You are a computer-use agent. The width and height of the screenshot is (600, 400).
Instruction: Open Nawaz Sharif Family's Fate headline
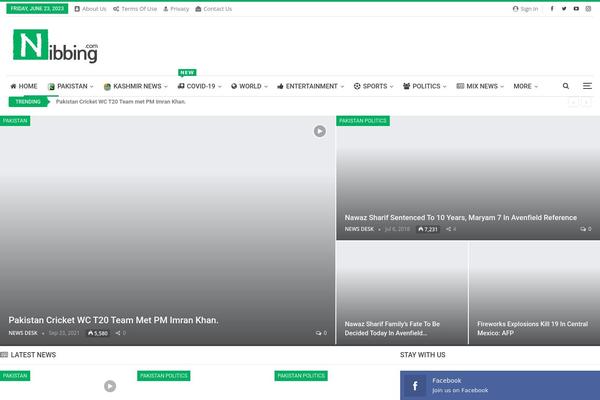point(392,328)
